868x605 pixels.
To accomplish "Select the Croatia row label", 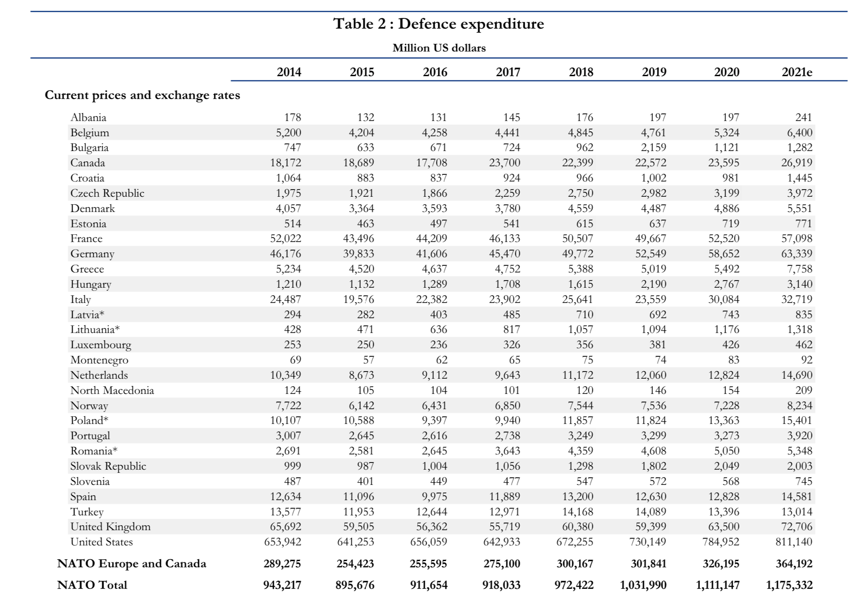I will (x=87, y=178).
